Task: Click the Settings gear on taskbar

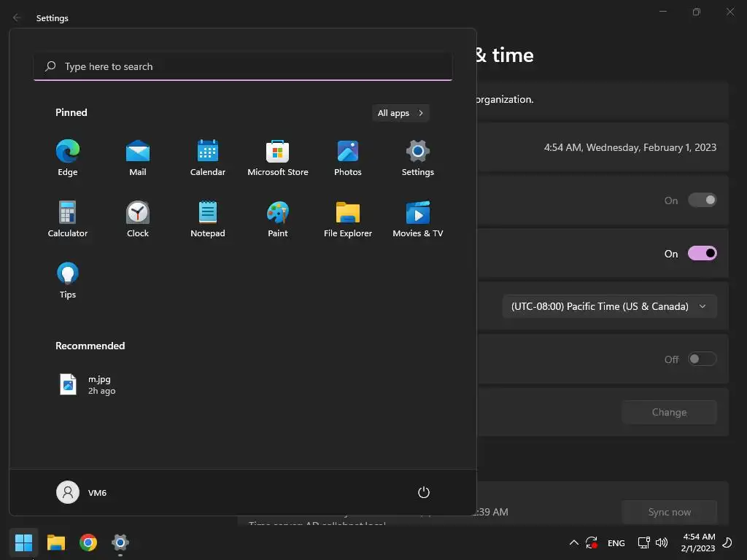Action: point(120,542)
